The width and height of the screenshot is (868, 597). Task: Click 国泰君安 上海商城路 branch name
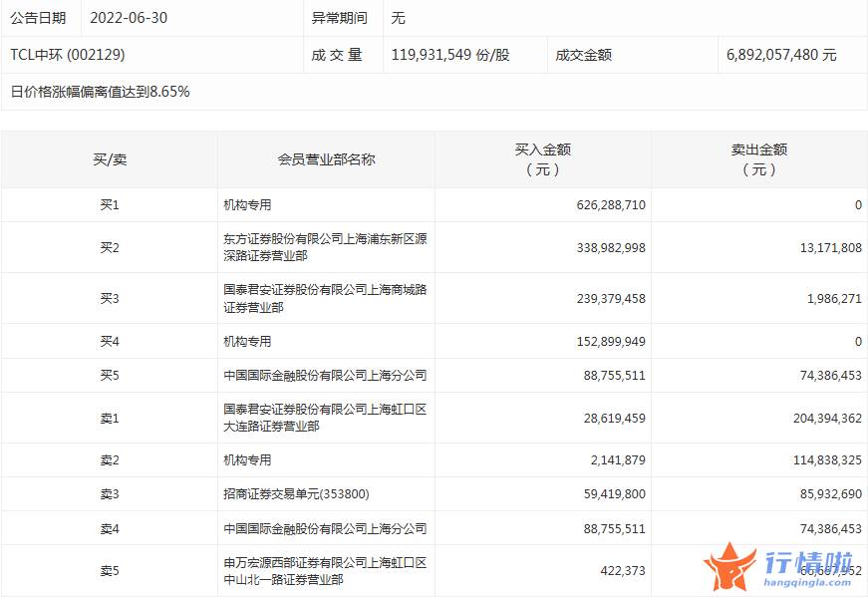point(325,298)
